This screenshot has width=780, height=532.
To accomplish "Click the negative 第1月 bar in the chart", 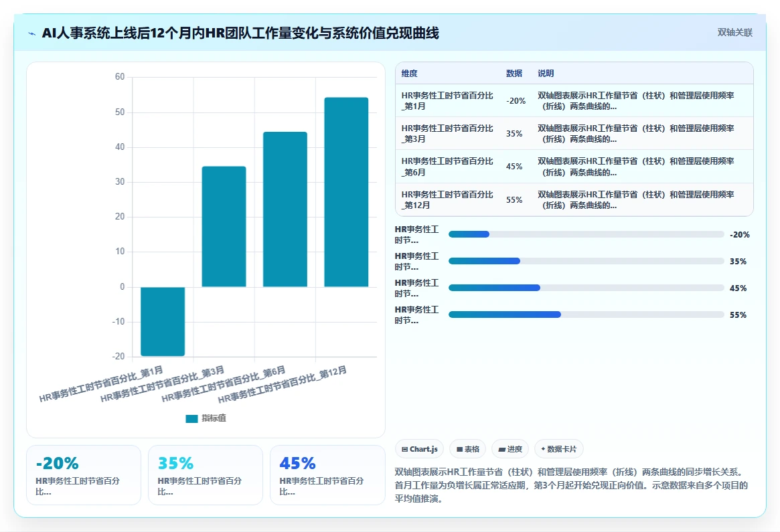I will 163,321.
